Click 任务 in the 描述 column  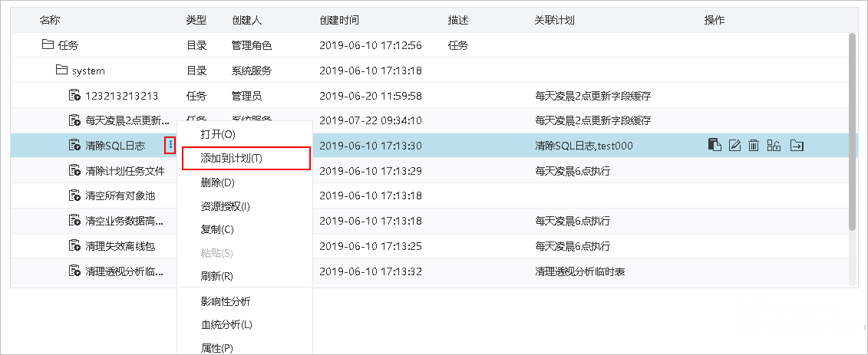pyautogui.click(x=458, y=45)
